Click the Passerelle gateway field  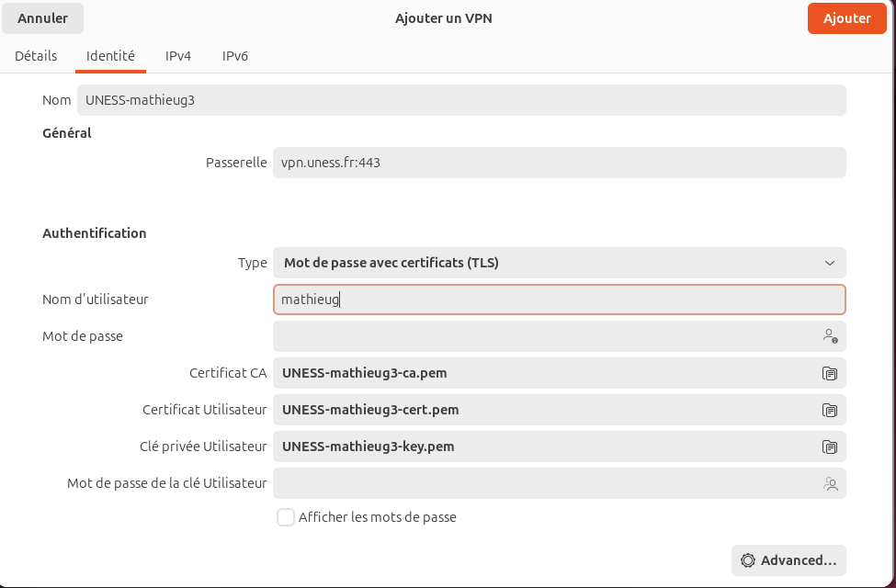559,163
